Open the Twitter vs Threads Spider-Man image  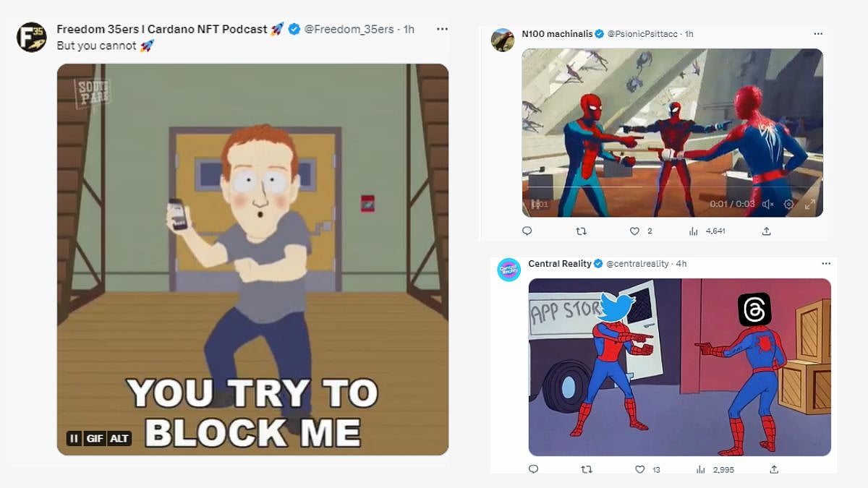(679, 367)
